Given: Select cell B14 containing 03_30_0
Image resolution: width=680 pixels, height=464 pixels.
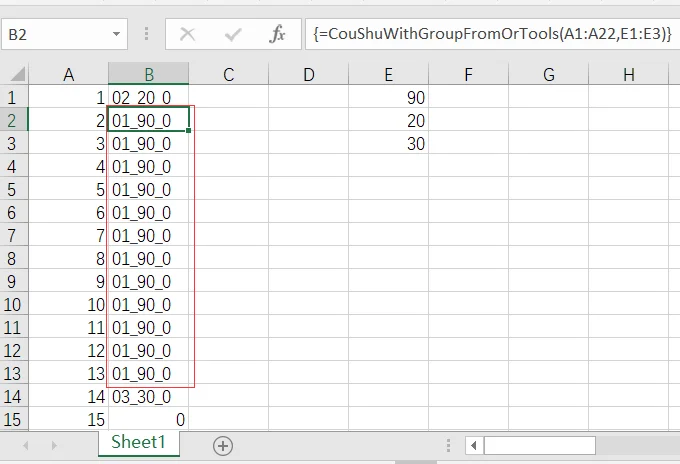Looking at the screenshot, I should 148,397.
